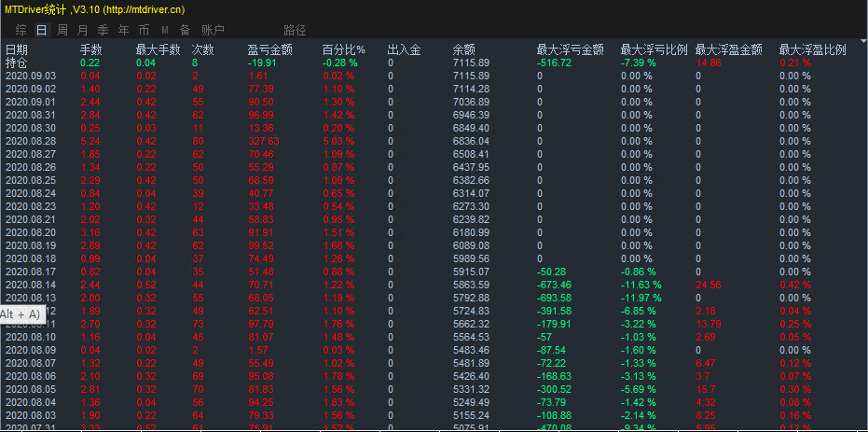Click the 路径 path button
The height and width of the screenshot is (432, 868).
[295, 30]
